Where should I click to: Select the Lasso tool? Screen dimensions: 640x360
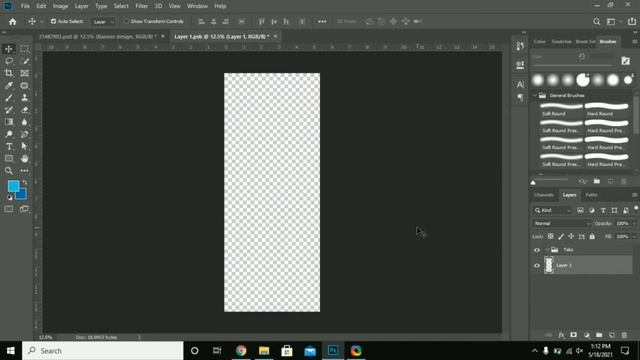[x=9, y=61]
